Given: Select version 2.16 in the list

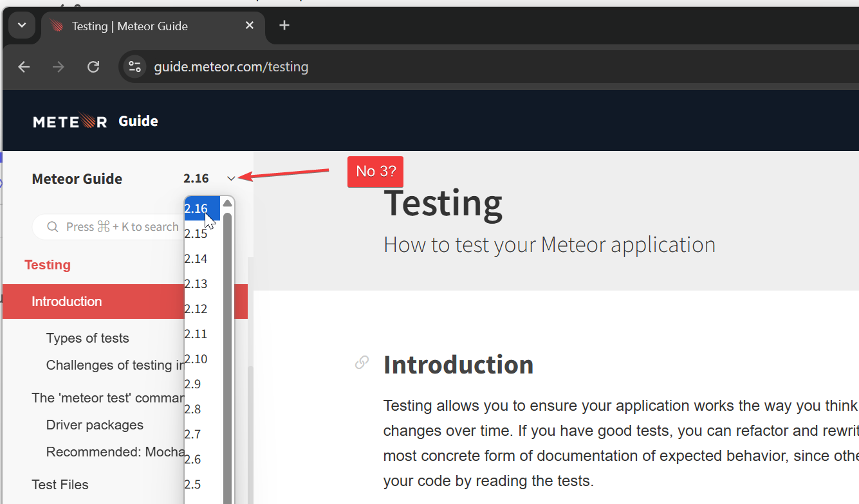Looking at the screenshot, I should [x=202, y=208].
